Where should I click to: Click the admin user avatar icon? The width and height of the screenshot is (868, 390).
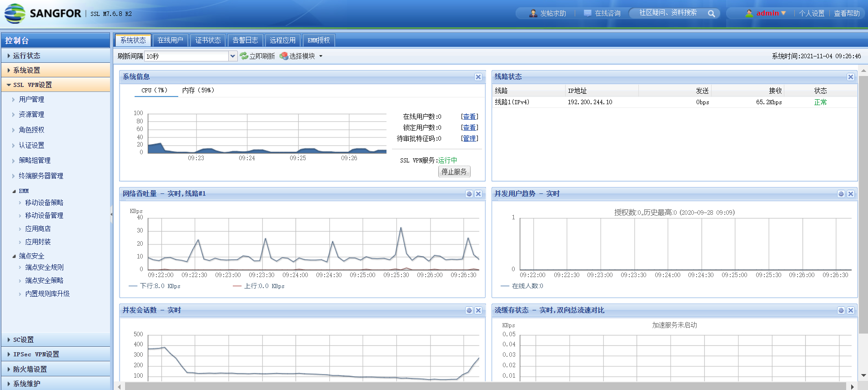[x=749, y=13]
